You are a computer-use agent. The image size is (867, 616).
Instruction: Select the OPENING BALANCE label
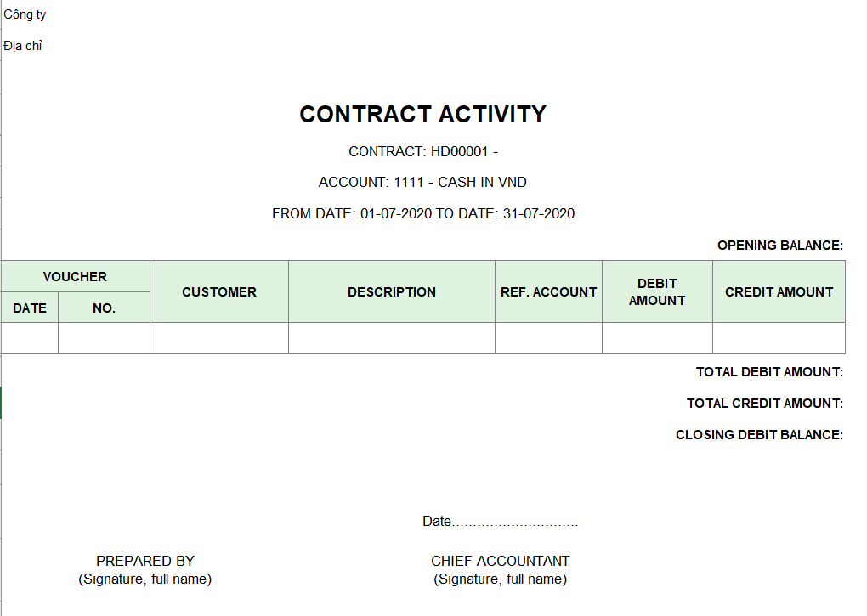(x=780, y=246)
